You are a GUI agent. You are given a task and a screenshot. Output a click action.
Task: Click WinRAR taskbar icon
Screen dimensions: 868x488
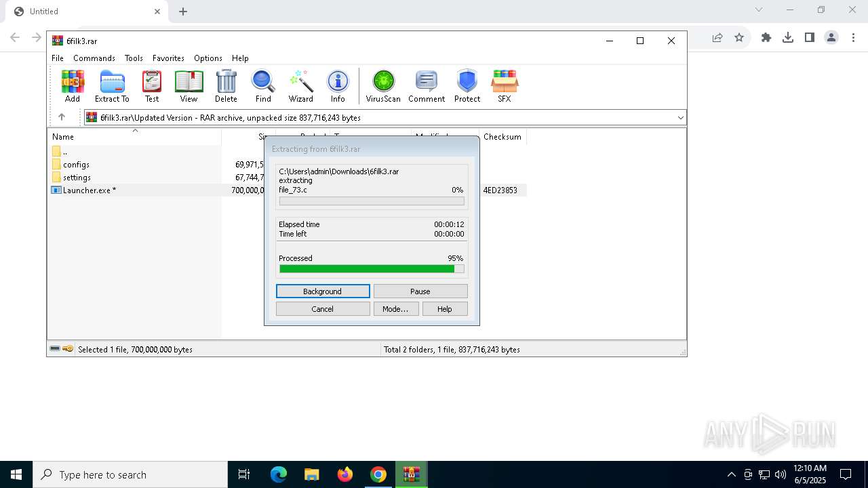click(412, 474)
